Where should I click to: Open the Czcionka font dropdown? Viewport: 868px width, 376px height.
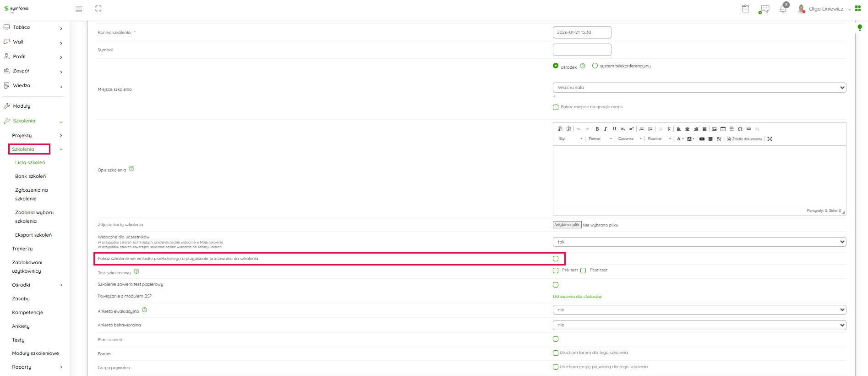click(630, 139)
